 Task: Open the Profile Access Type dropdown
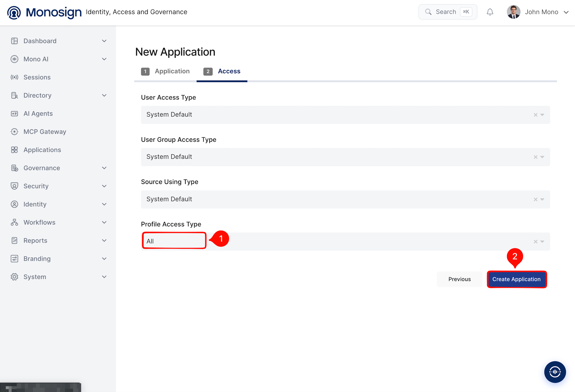542,242
